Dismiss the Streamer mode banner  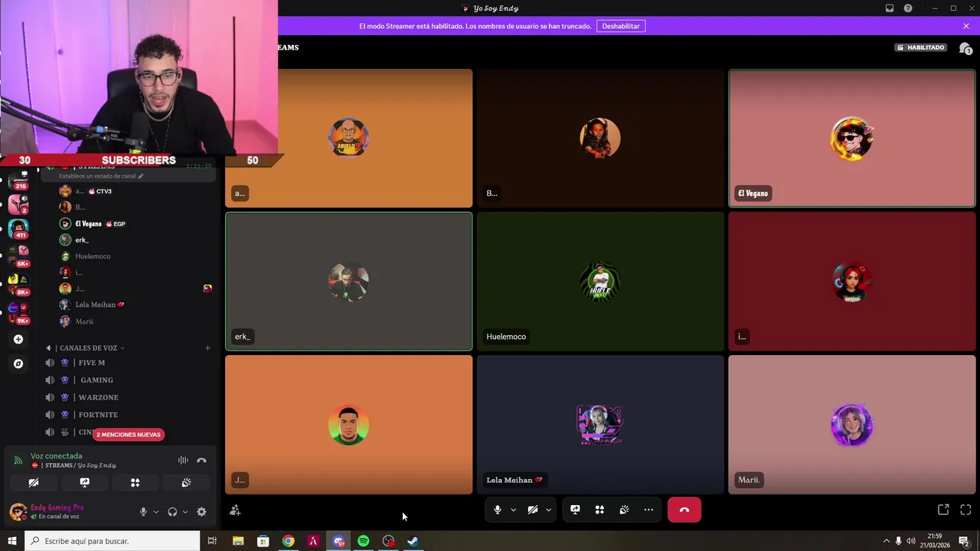pyautogui.click(x=966, y=26)
